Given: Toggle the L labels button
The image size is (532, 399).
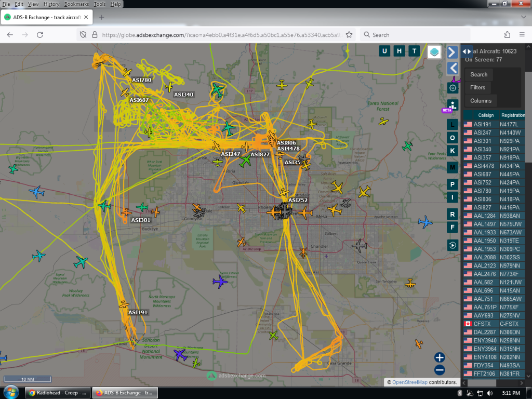Looking at the screenshot, I should [453, 125].
